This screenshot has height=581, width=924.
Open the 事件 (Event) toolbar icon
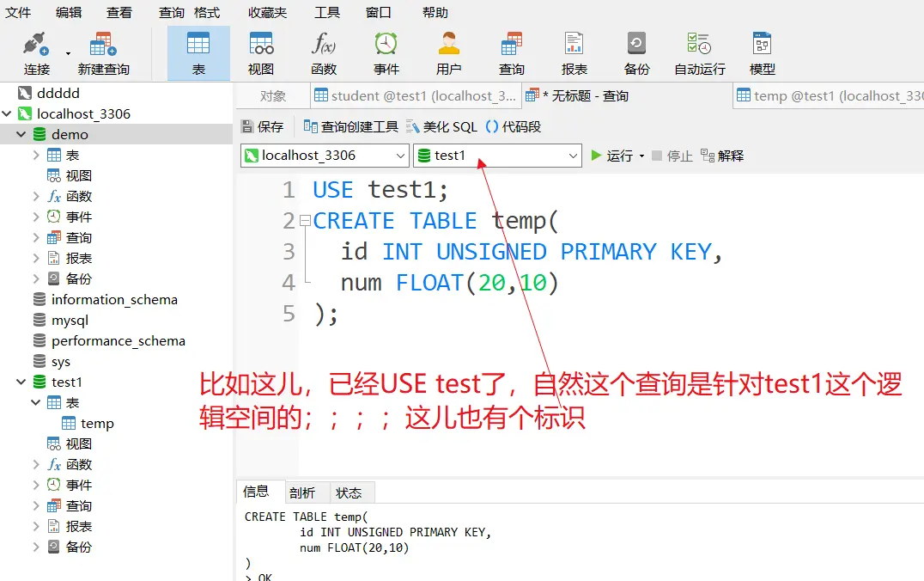pos(386,53)
